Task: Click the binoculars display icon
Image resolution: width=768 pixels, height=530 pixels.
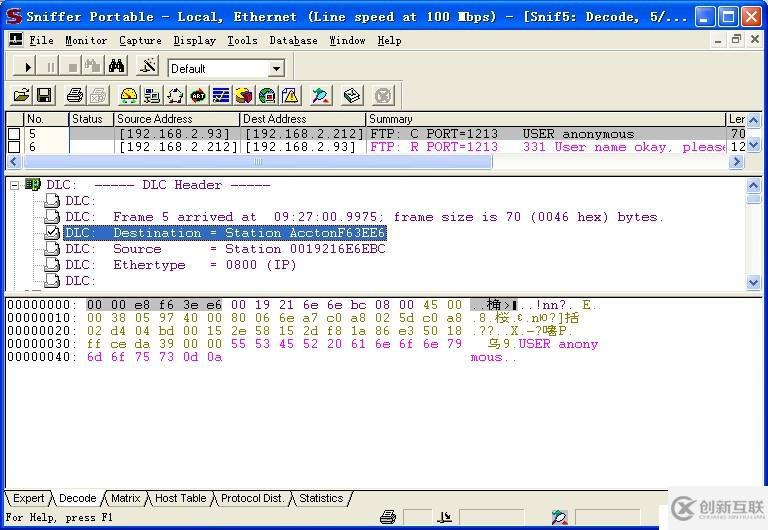Action: click(116, 66)
